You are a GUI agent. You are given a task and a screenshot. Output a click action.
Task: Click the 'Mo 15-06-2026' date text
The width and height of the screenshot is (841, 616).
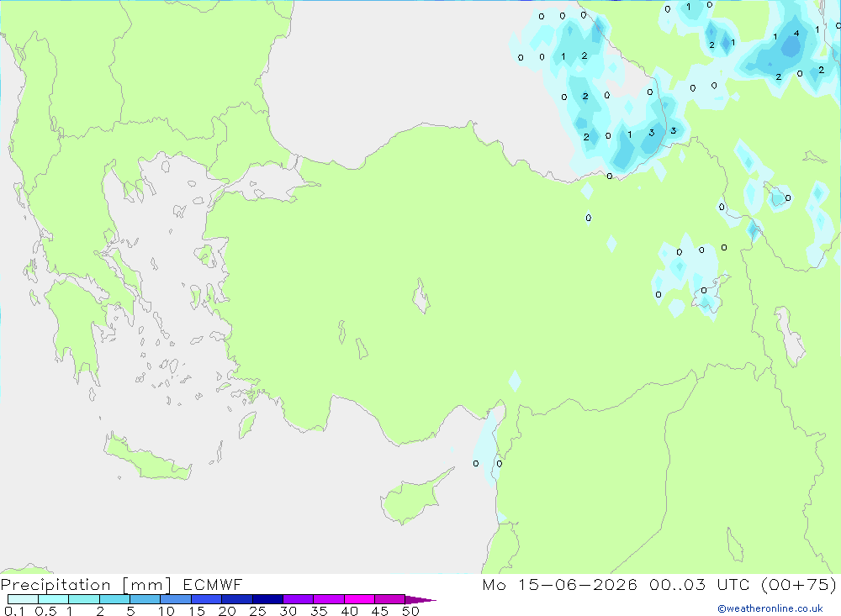[x=559, y=584]
